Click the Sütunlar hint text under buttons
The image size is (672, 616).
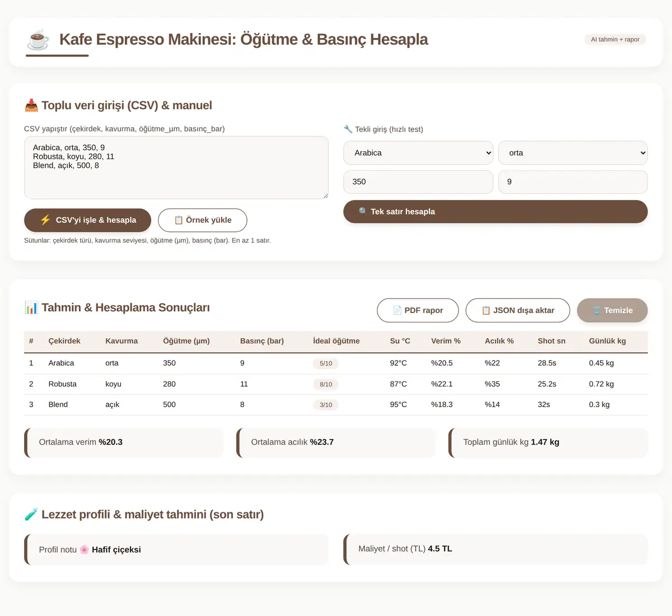coord(147,240)
